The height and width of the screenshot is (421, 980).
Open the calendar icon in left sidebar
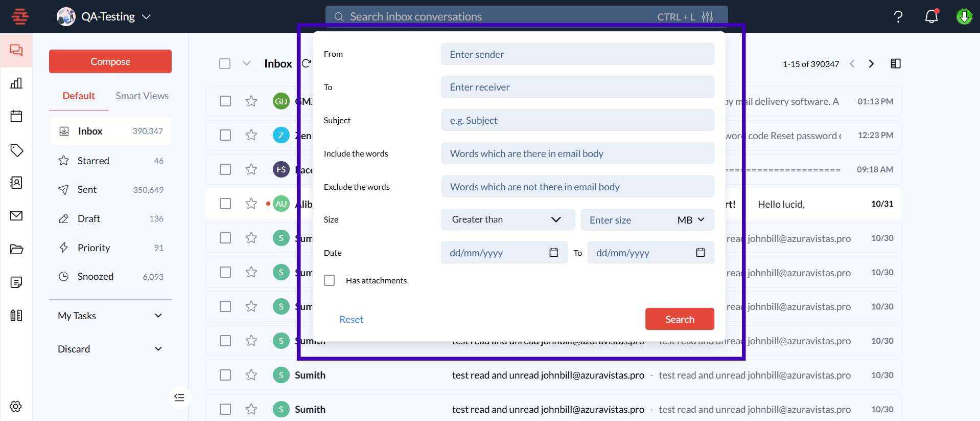(x=16, y=116)
